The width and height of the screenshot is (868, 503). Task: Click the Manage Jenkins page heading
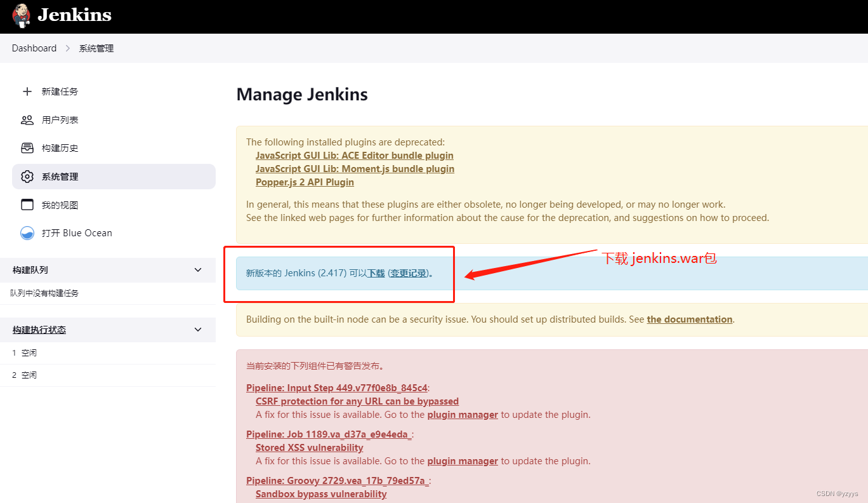pyautogui.click(x=302, y=95)
